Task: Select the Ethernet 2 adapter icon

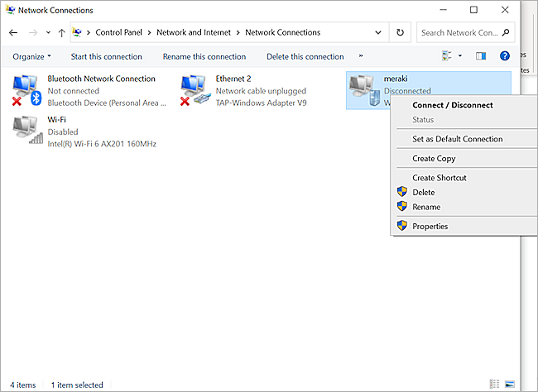Action: pyautogui.click(x=195, y=90)
